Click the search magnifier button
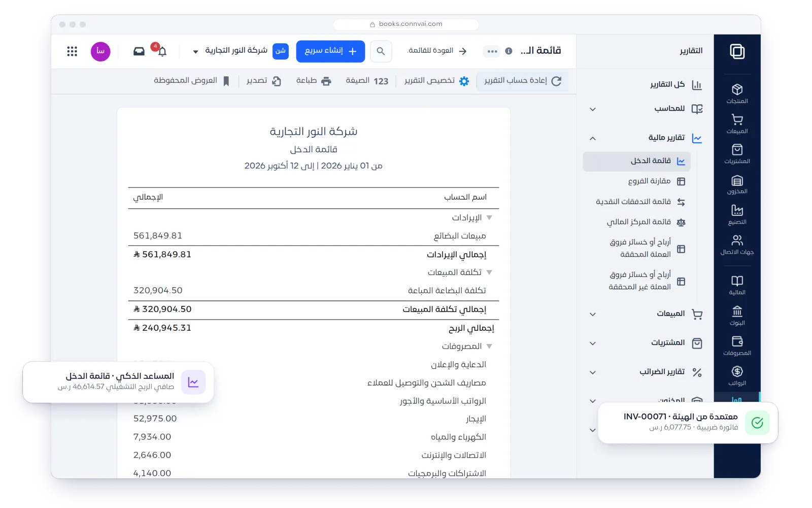Viewport: 812px width, 508px height. point(381,51)
